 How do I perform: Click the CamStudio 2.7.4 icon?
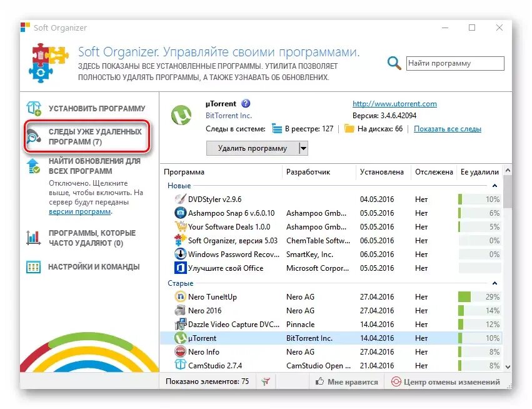point(180,366)
